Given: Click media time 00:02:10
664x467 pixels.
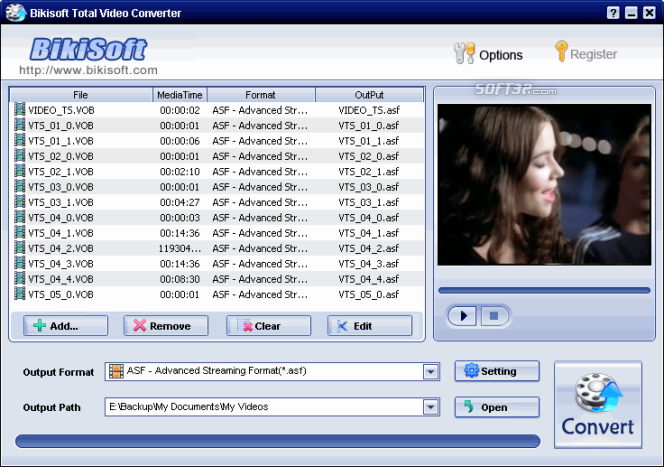Looking at the screenshot, I should (x=180, y=172).
